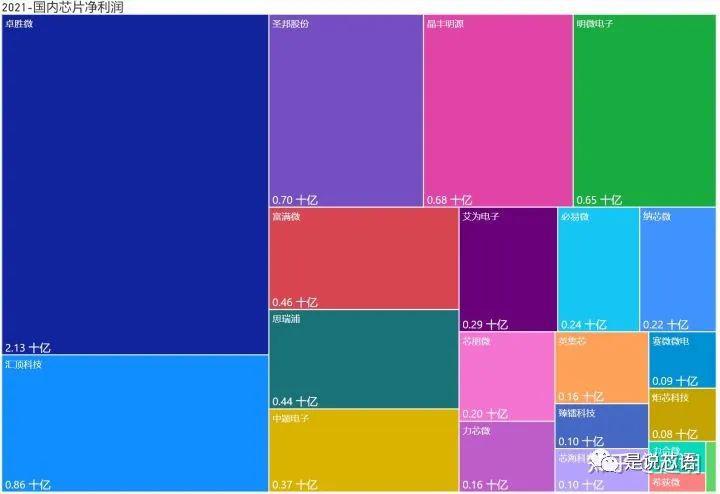Click the 2.13 十亿 value label

click(28, 348)
